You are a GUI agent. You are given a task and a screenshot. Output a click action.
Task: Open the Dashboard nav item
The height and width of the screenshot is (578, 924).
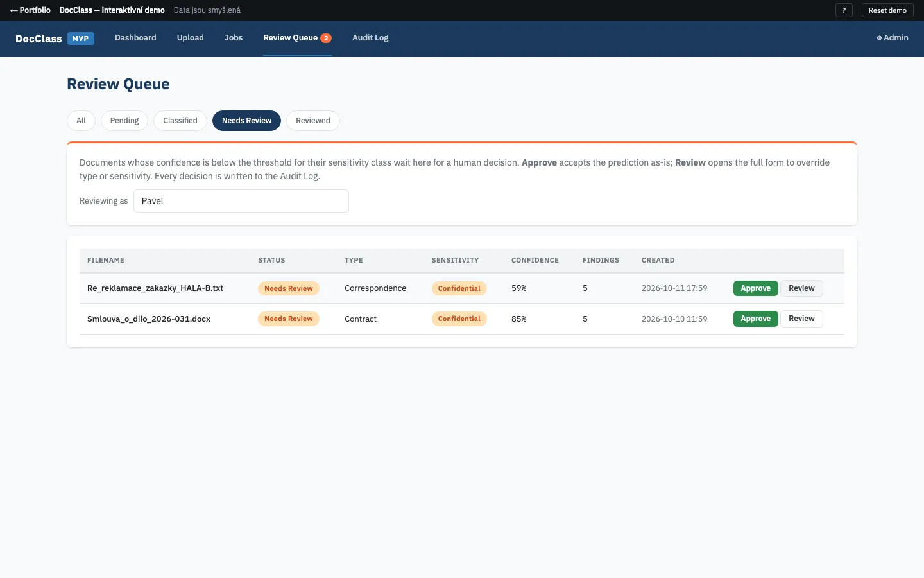pyautogui.click(x=135, y=38)
